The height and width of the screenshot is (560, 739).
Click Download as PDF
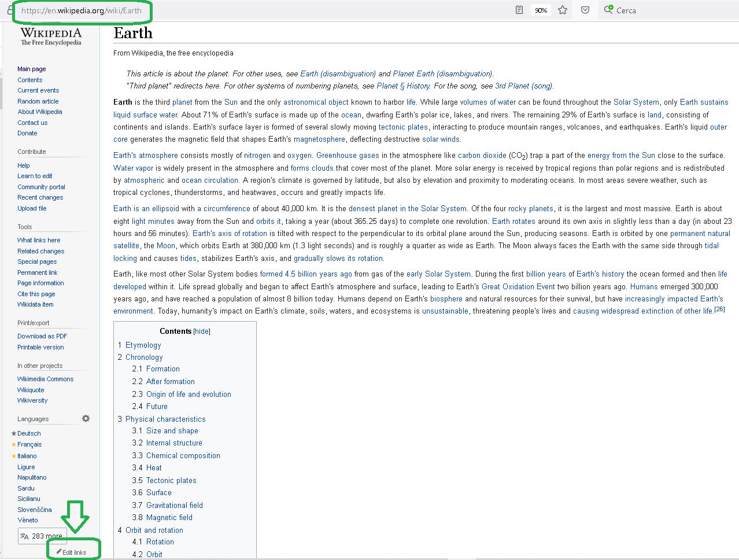click(x=42, y=336)
